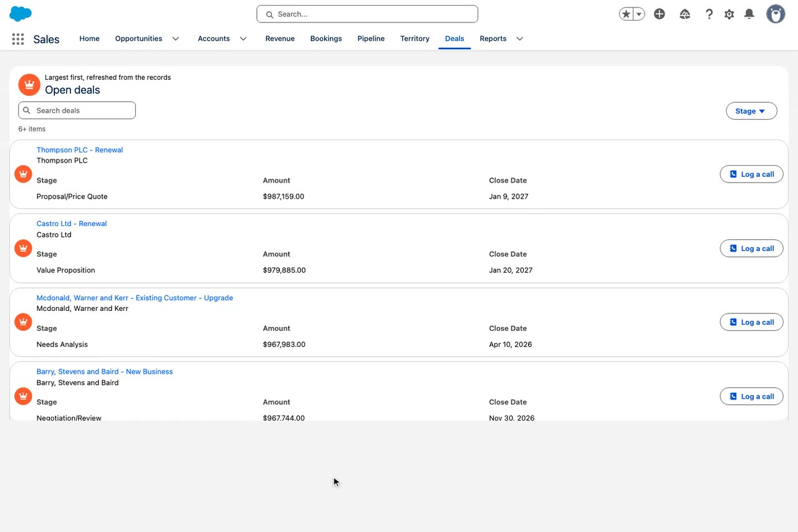
Task: Open the Castro Ltd - Renewal link
Action: coord(72,224)
